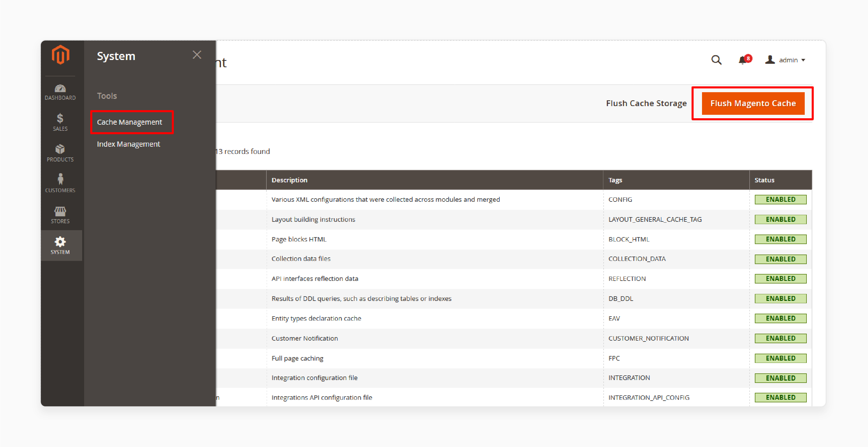868x447 pixels.
Task: Click the '13 records found' text
Action: click(243, 152)
